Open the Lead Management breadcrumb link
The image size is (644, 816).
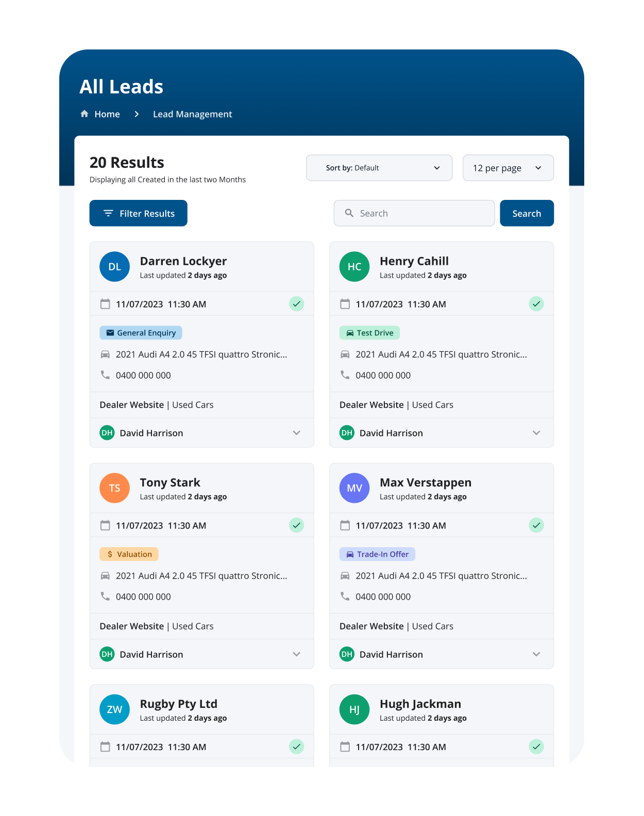(x=193, y=114)
